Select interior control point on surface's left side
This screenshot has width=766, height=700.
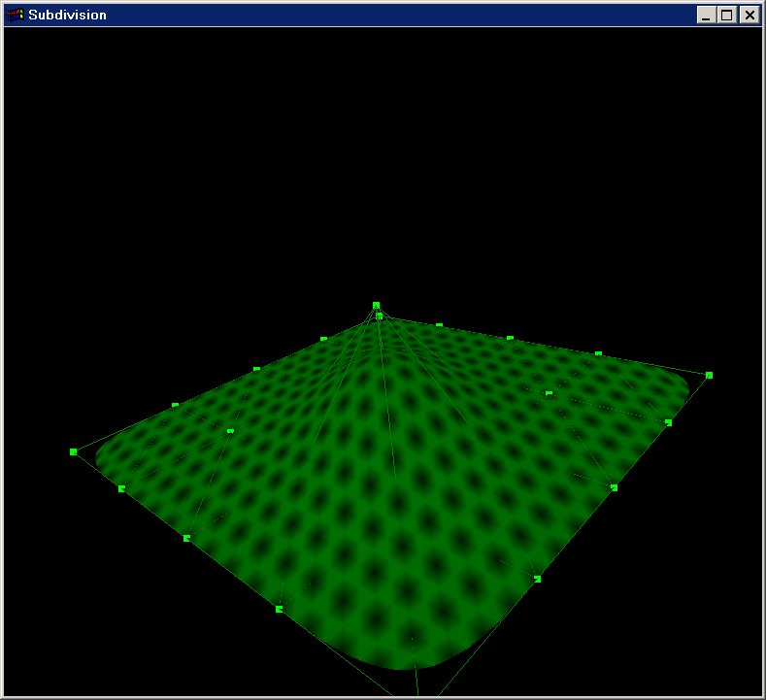(x=230, y=431)
